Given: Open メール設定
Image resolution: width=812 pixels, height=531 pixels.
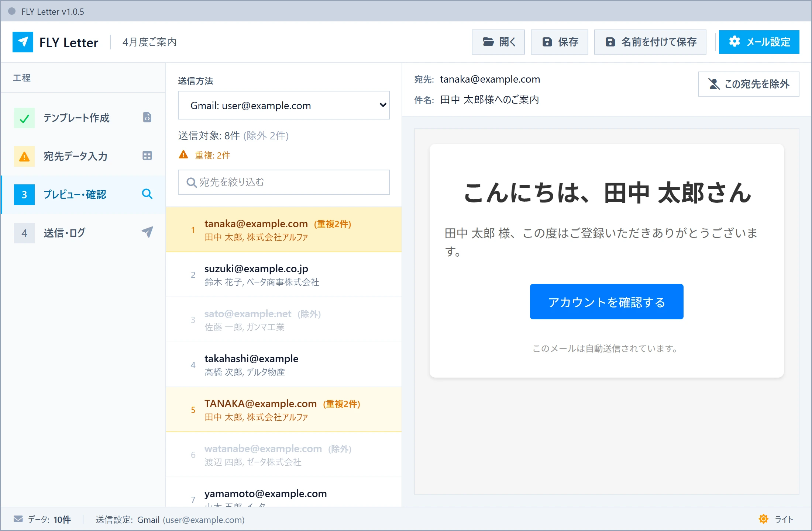Looking at the screenshot, I should click(759, 42).
